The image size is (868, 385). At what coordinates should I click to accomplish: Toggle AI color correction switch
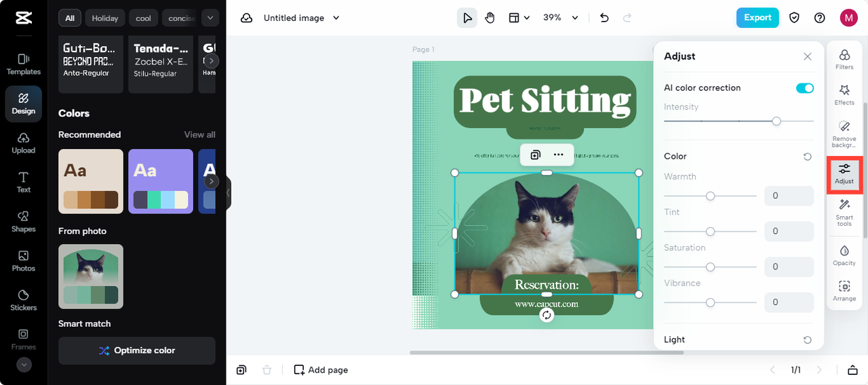point(805,88)
